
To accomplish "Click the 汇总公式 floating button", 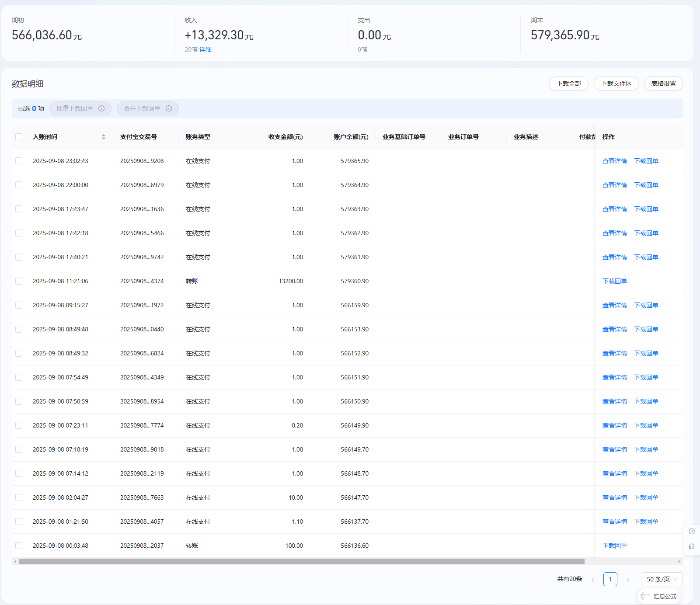I will coord(659,596).
